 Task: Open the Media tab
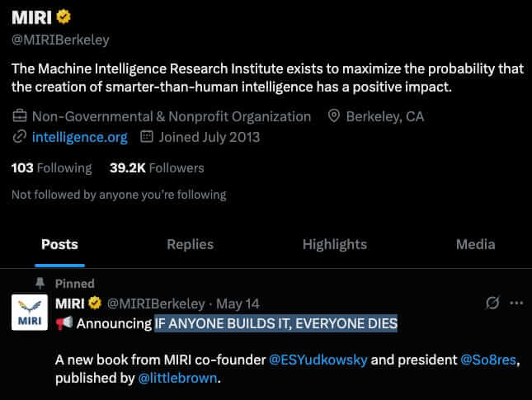click(475, 244)
